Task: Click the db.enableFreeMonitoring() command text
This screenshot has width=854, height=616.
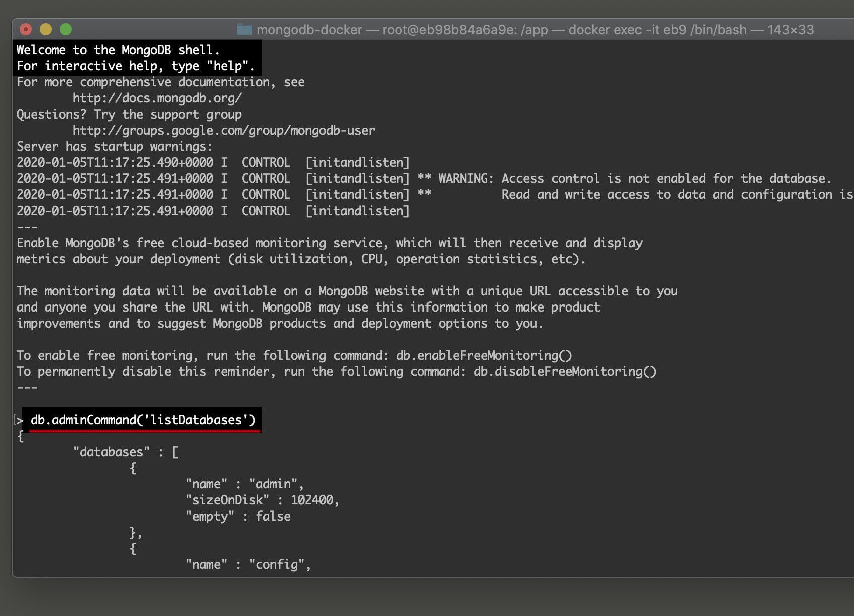Action: click(484, 355)
